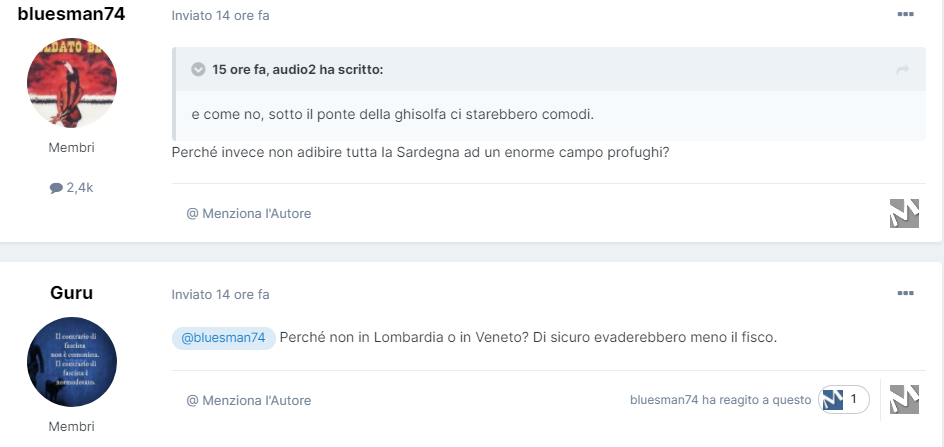Screen dimensions: 944x447
Task: Open timestamp link on bluesman74's post
Action: click(220, 16)
